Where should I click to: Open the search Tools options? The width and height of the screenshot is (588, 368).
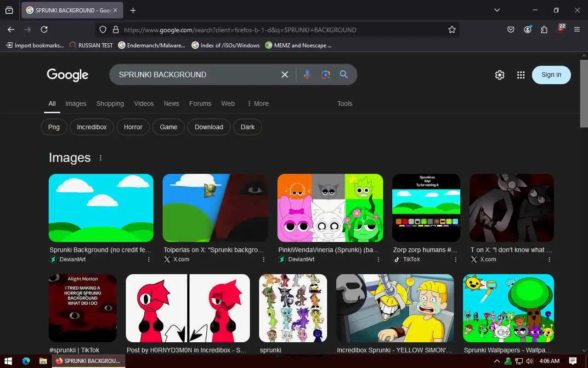point(345,103)
